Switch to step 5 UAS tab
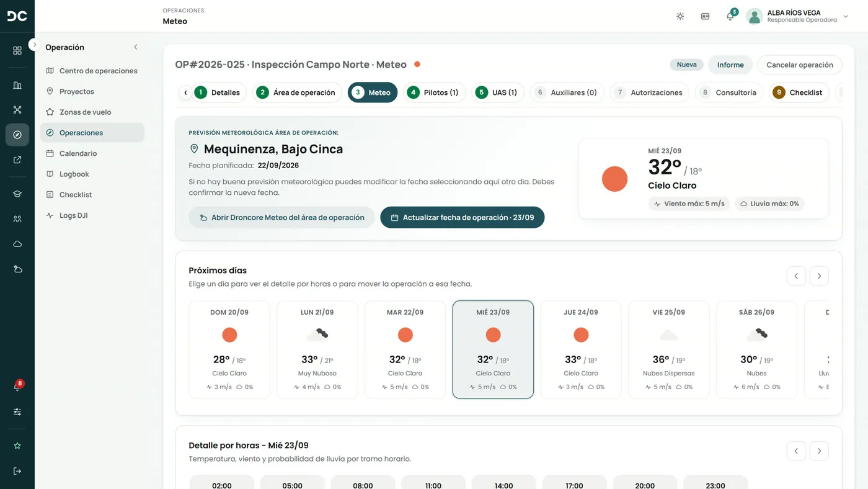The height and width of the screenshot is (489, 868). [x=497, y=92]
